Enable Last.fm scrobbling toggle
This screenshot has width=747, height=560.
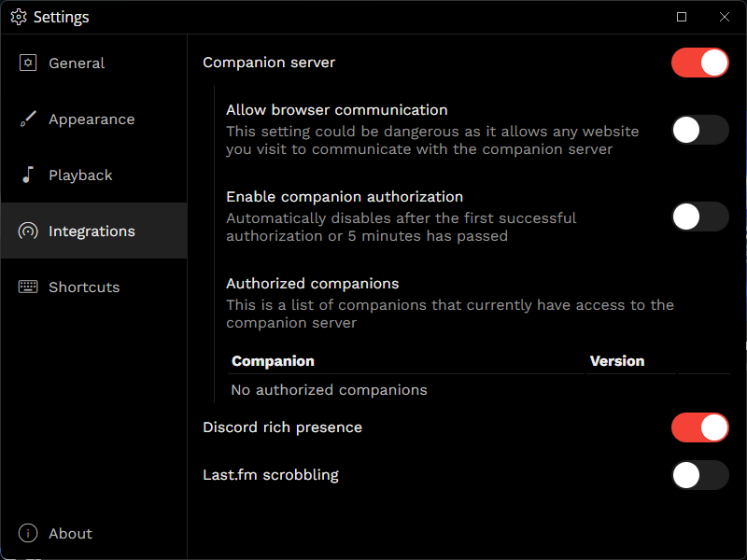pos(699,475)
